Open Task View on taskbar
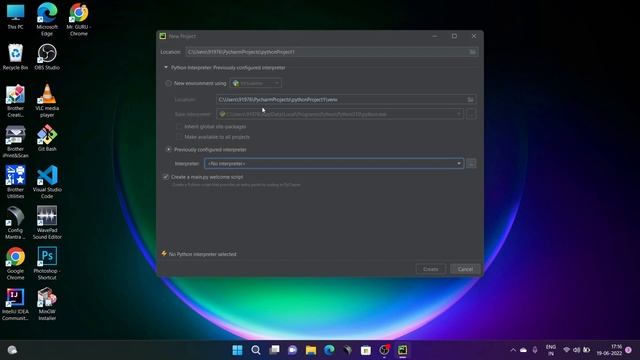Screen dimensions: 640x360 pyautogui.click(x=274, y=350)
